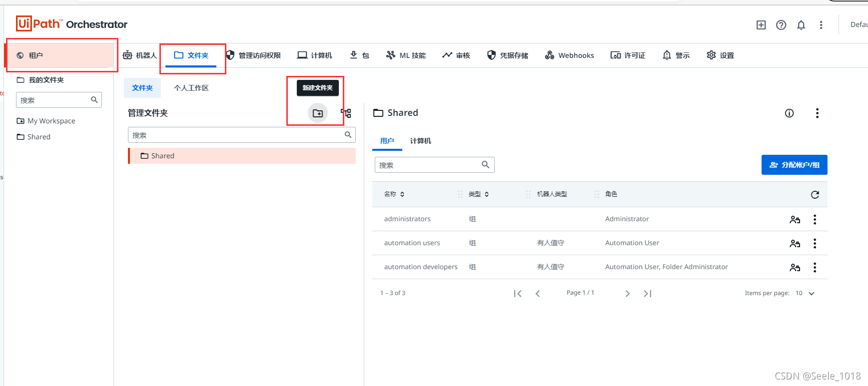868x386 pixels.
Task: Click the UiPath Orchestrator logo
Action: coord(71,24)
